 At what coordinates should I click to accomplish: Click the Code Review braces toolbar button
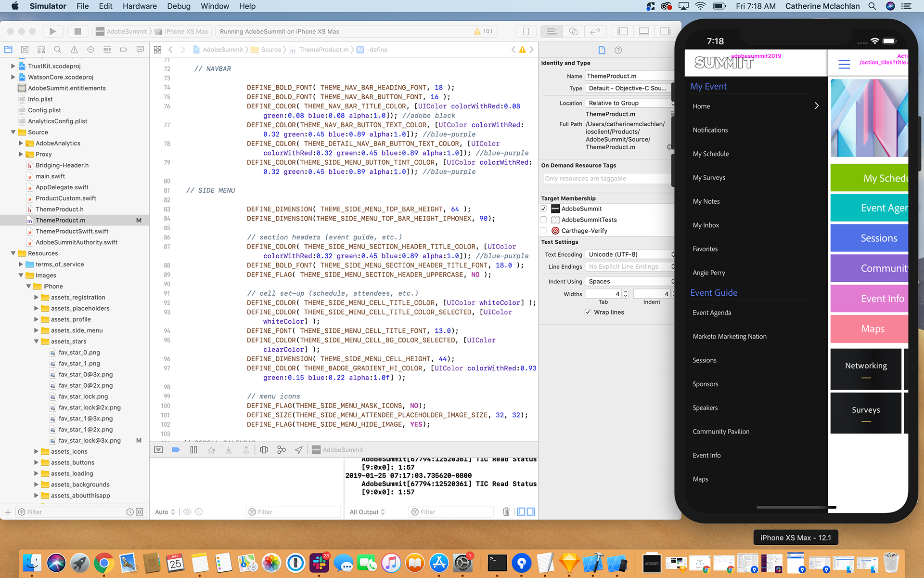point(526,31)
